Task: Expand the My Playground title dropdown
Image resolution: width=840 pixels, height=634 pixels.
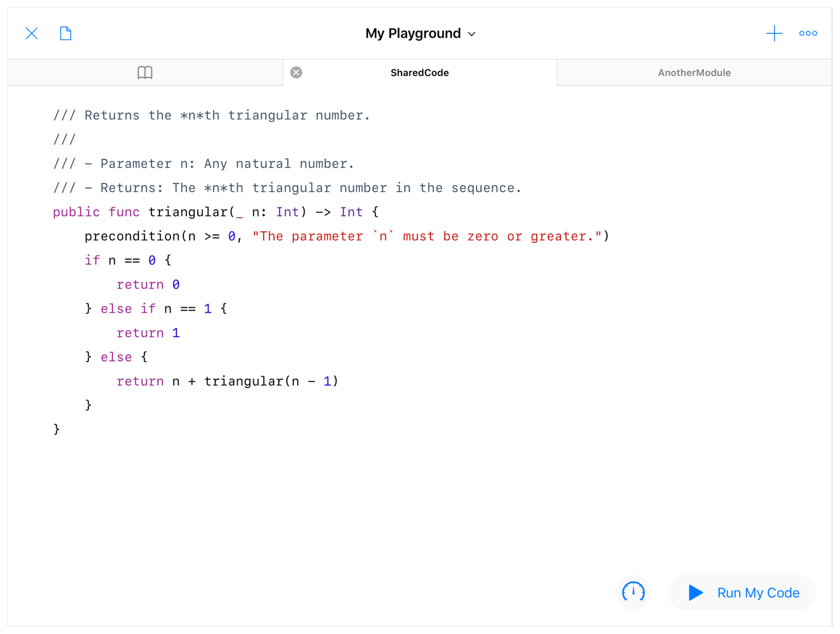Action: tap(420, 33)
